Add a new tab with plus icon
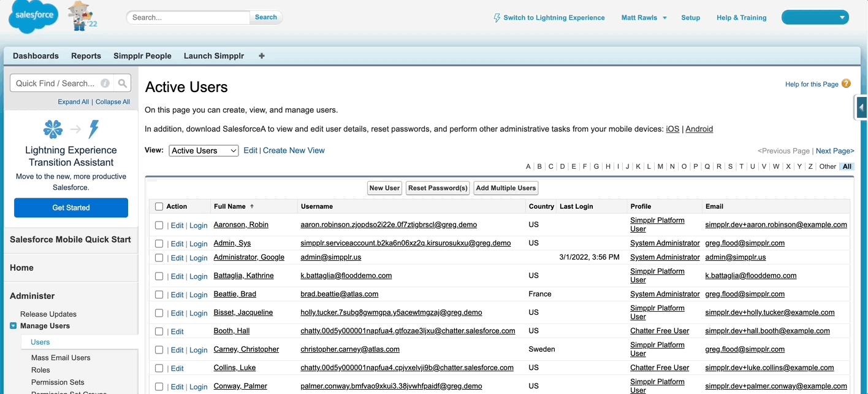 [x=262, y=56]
